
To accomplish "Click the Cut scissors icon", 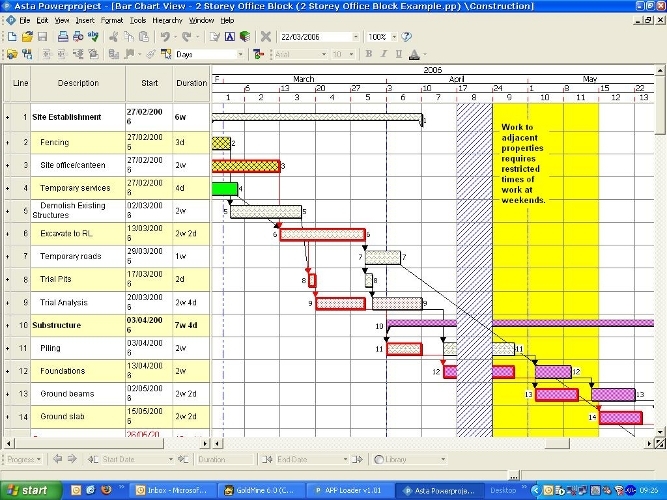I will (x=114, y=37).
